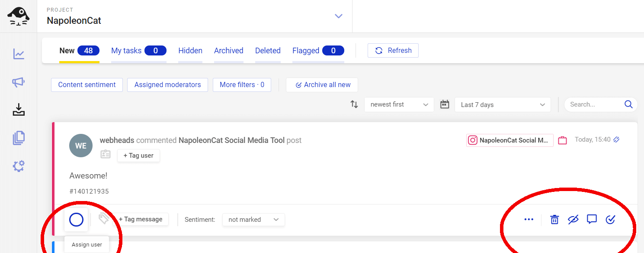The width and height of the screenshot is (644, 253).
Task: Click the search magnifier icon
Action: point(628,104)
